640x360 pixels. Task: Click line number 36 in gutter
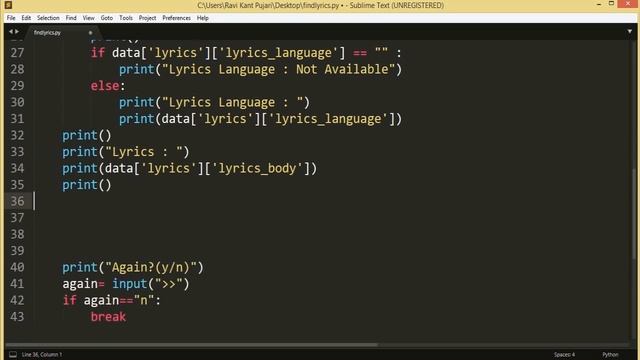[17, 201]
